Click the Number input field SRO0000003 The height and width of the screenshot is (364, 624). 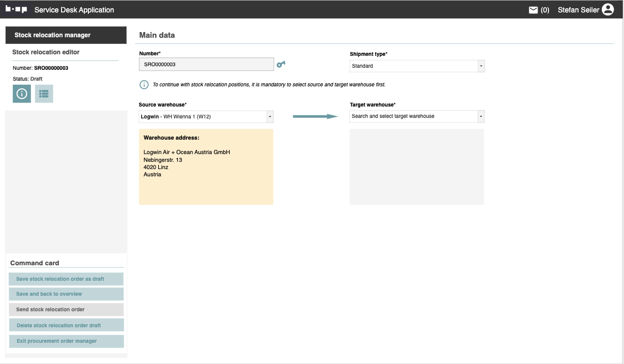[x=206, y=64]
